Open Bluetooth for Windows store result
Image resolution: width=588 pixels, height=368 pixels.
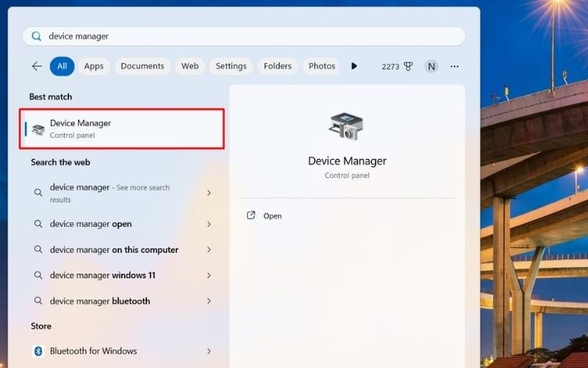pos(122,351)
